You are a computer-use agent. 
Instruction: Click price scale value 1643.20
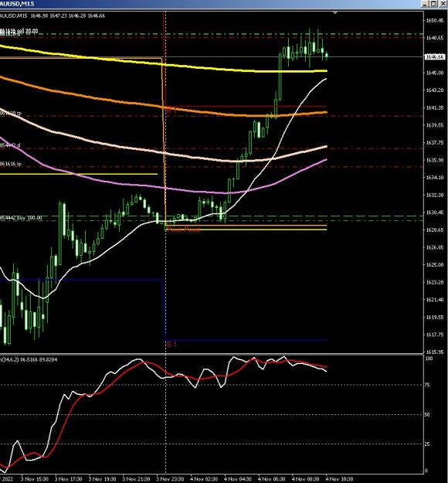435,90
